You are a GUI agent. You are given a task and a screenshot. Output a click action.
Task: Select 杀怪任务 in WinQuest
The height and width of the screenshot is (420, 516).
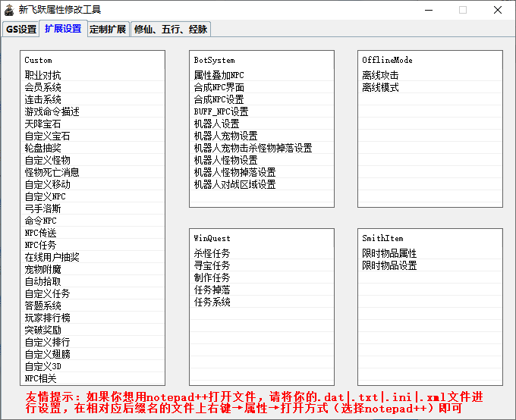[212, 253]
